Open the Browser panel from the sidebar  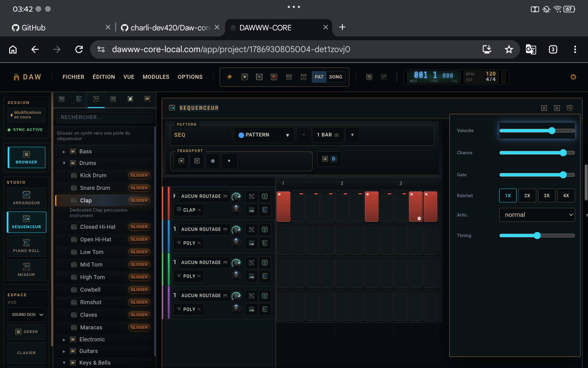pos(26,157)
